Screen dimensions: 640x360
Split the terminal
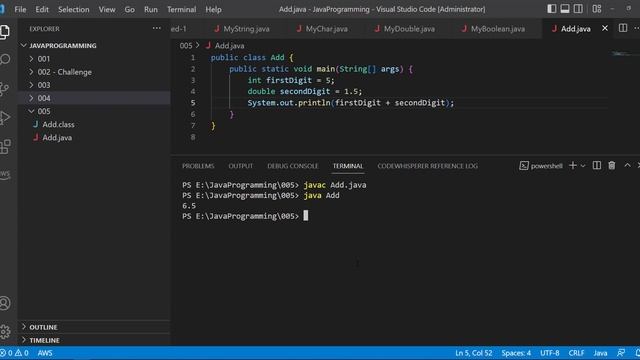coord(597,165)
